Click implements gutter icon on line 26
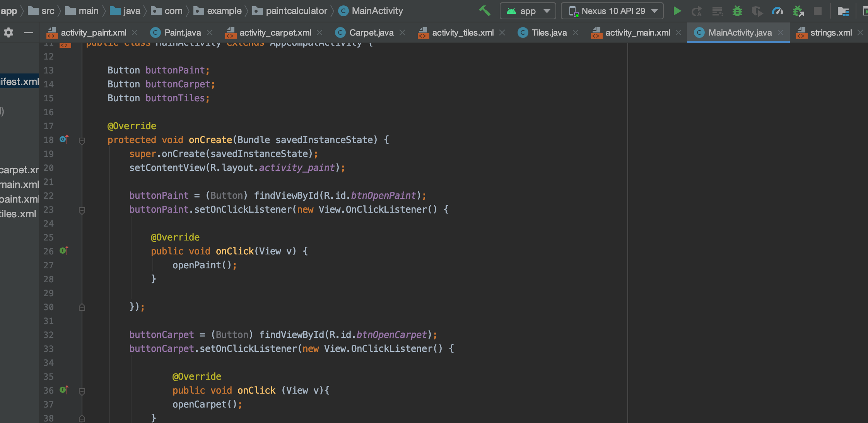Image resolution: width=868 pixels, height=423 pixels. pyautogui.click(x=64, y=251)
